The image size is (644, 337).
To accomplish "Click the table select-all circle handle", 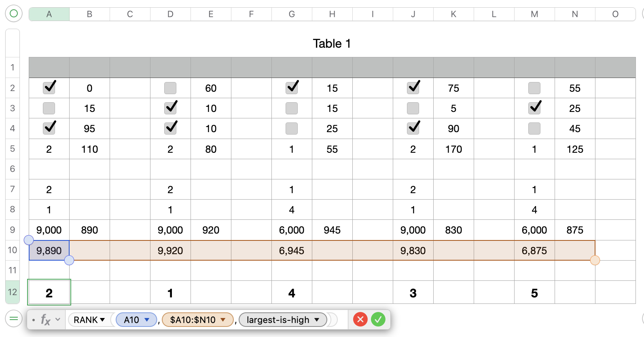I will (x=13, y=13).
